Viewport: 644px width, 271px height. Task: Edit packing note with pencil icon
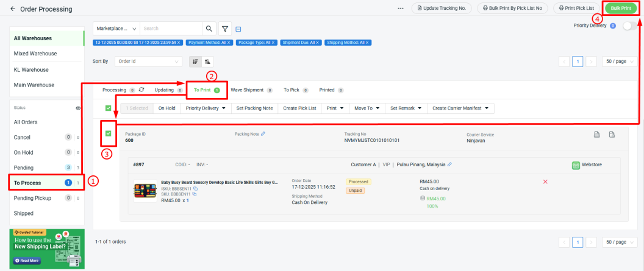point(263,134)
